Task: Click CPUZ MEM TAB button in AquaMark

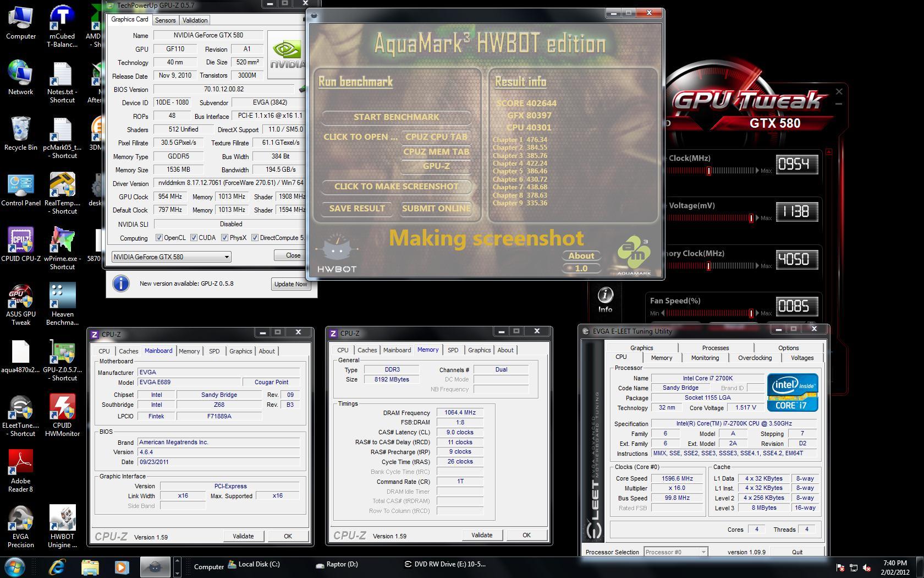Action: tap(436, 151)
